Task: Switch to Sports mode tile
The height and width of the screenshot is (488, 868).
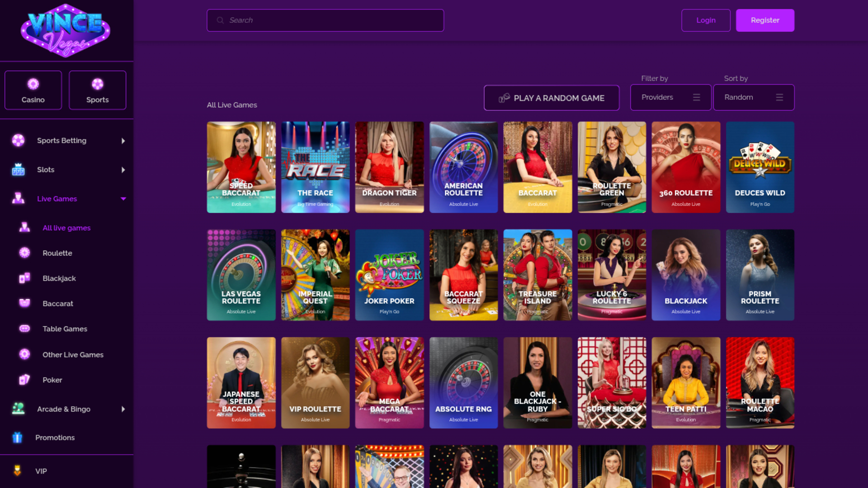Action: [x=97, y=90]
